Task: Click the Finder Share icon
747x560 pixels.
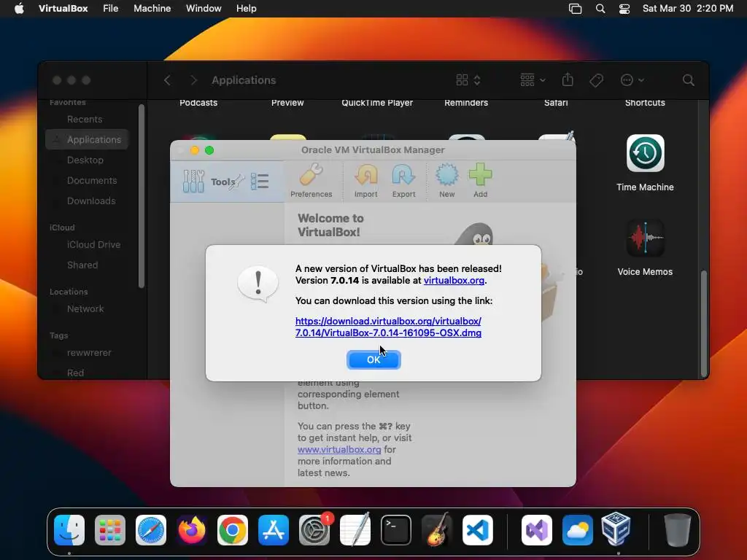Action: 568,79
